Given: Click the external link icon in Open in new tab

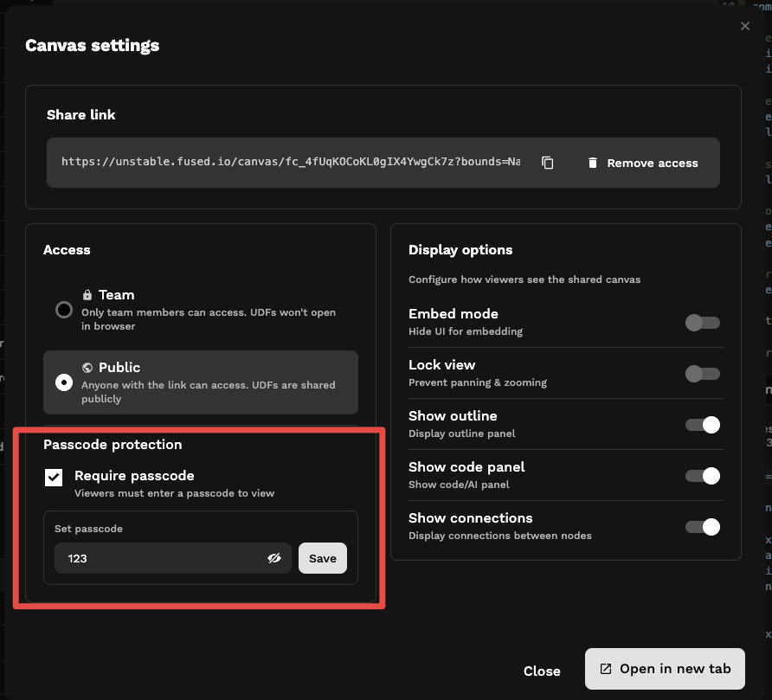Looking at the screenshot, I should click(x=606, y=668).
